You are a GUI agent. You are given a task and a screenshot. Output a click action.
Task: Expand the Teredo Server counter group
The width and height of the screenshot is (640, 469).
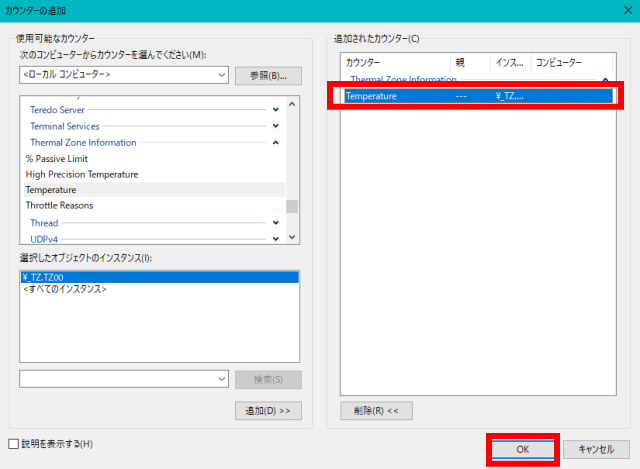[275, 109]
